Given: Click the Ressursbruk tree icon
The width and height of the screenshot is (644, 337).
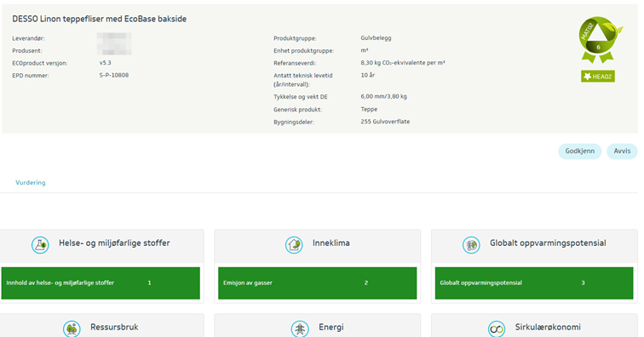Looking at the screenshot, I should point(72,328).
